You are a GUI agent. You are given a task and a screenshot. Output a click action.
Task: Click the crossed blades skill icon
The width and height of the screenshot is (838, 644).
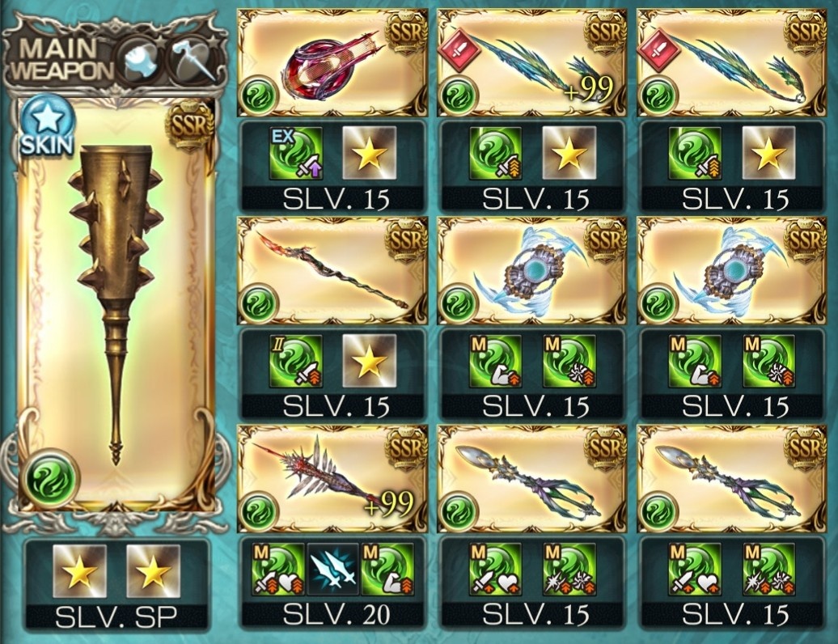pyautogui.click(x=333, y=570)
